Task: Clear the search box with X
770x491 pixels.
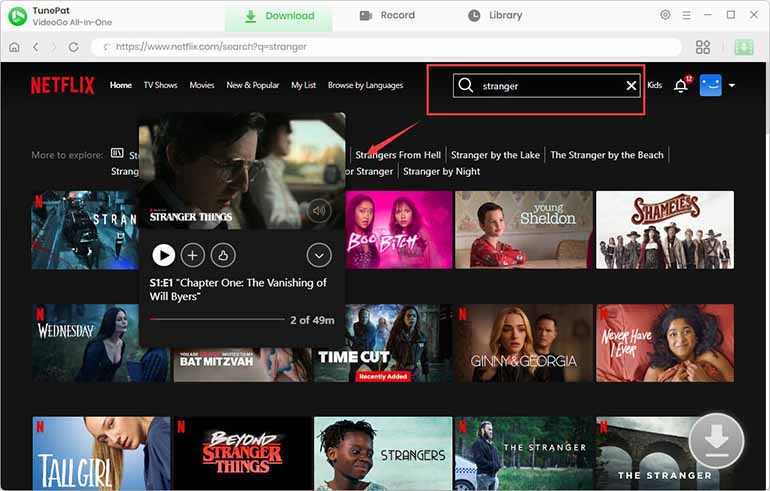Action: [631, 86]
